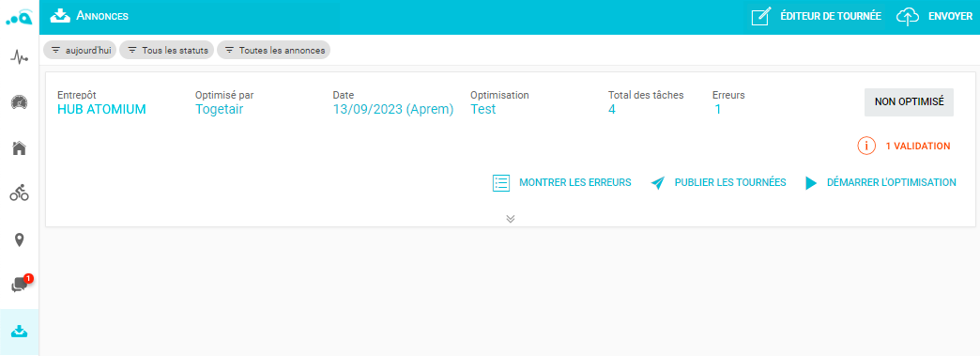Start optimisation with Démarrer l'optimisation
Screen dimensions: 980x356
[880, 182]
